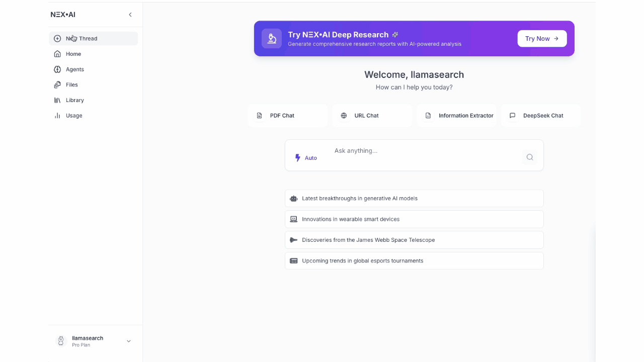Open the Library section
The image size is (644, 362).
click(x=93, y=100)
